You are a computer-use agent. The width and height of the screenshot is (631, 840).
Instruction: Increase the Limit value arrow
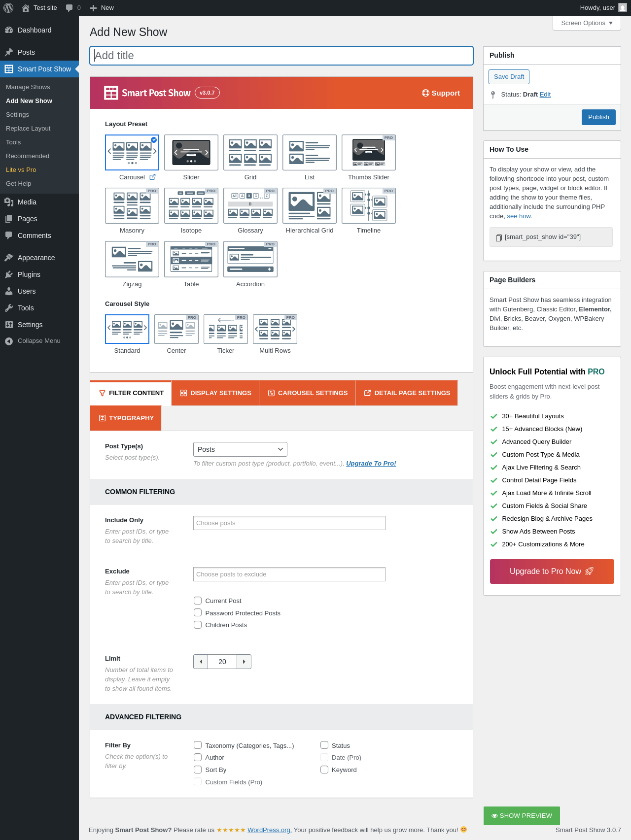(x=244, y=662)
